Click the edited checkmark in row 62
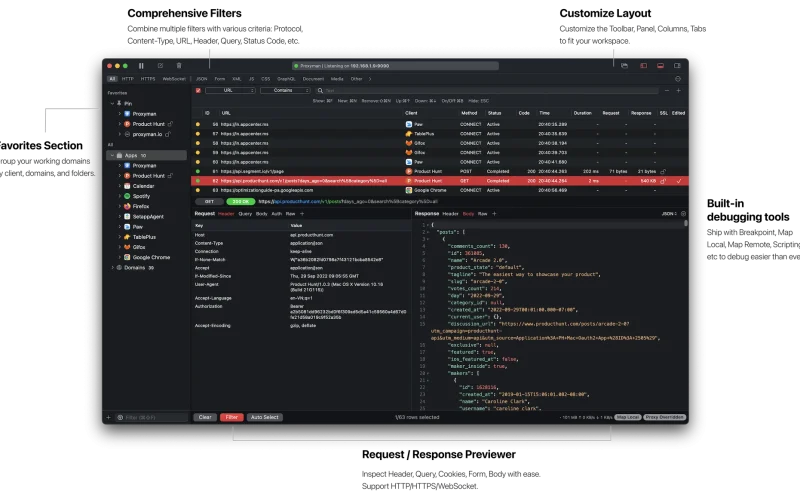This screenshot has height=500, width=800. tap(679, 181)
